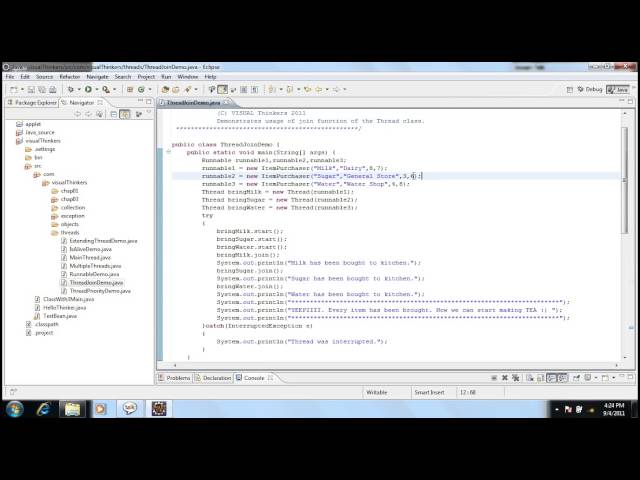The image size is (640, 480).
Task: Toggle Scroll Lock in Console toolbar
Action: (540, 378)
